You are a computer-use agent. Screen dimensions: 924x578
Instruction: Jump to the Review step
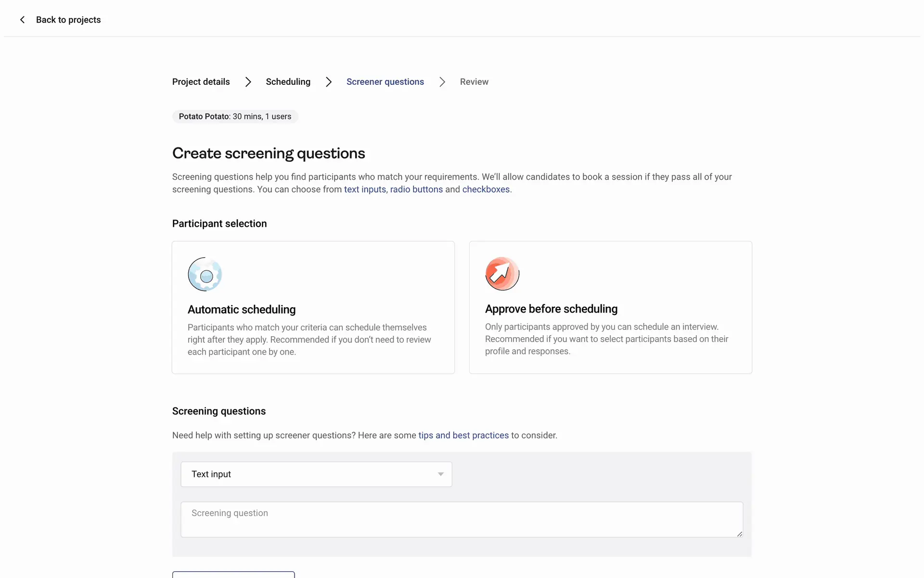474,82
